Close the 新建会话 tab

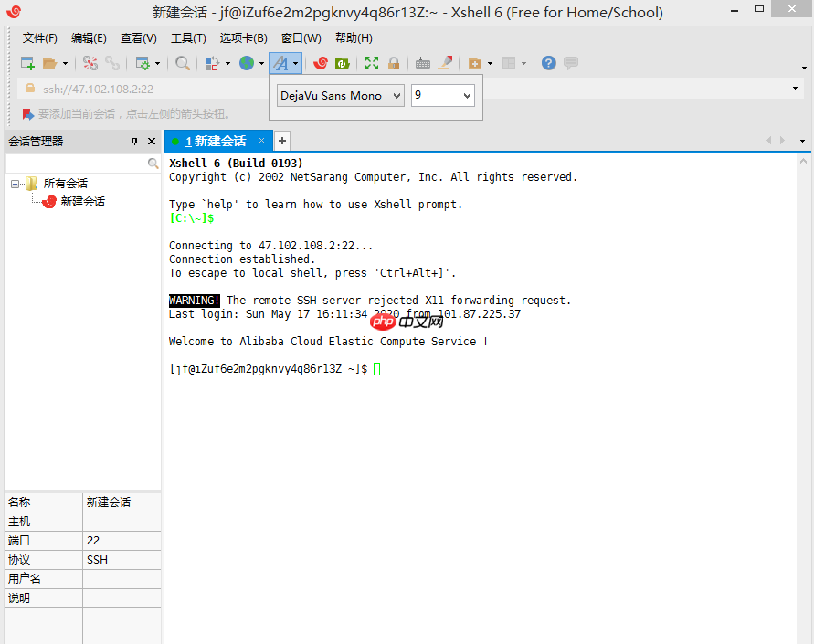coord(261,140)
